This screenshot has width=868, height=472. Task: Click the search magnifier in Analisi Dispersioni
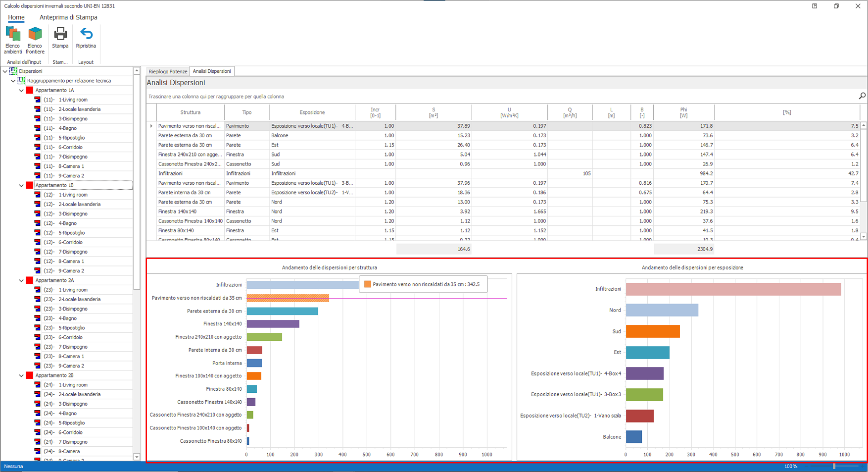[x=862, y=96]
